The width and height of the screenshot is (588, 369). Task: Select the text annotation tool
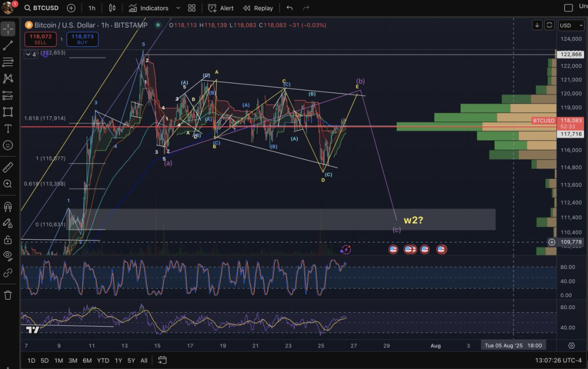[x=8, y=129]
